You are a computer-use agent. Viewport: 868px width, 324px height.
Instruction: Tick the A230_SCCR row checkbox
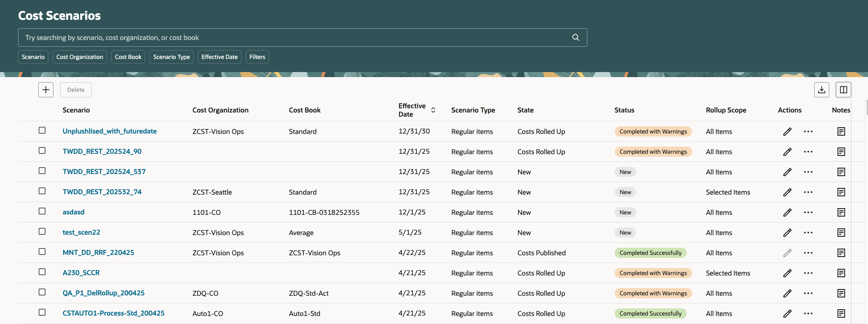[x=42, y=272]
